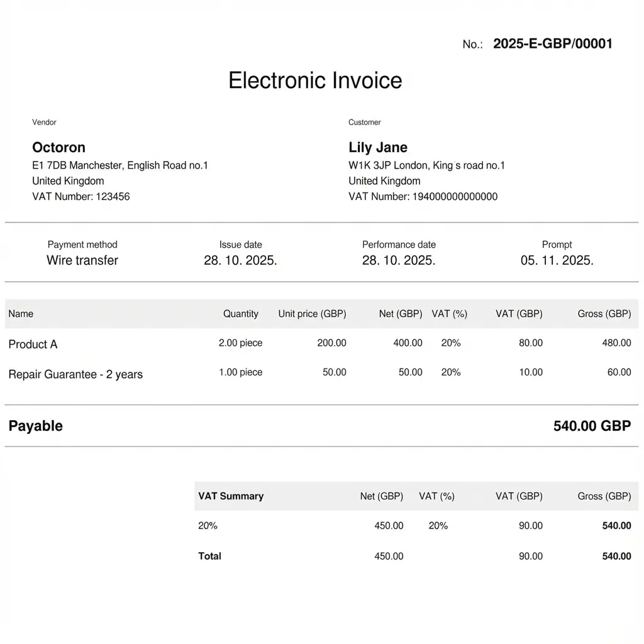Click the 2.00 piece quantity
This screenshot has width=644, height=644.
click(x=240, y=343)
